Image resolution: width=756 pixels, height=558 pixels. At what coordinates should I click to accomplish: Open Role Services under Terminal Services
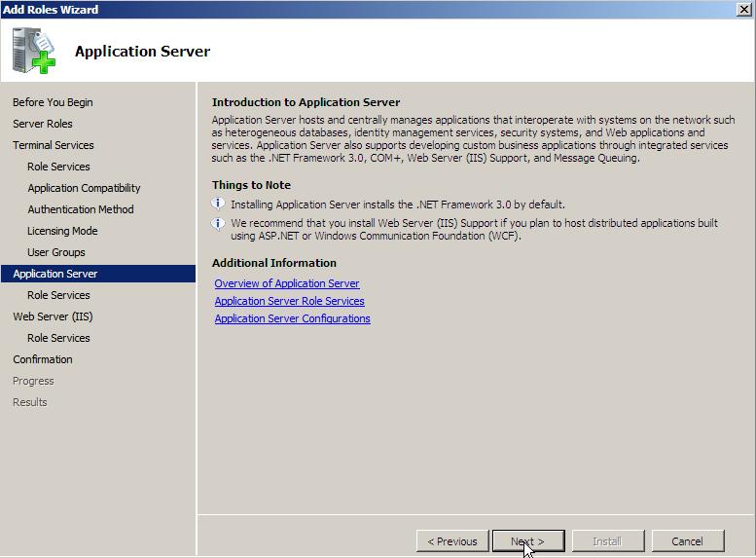click(x=58, y=167)
